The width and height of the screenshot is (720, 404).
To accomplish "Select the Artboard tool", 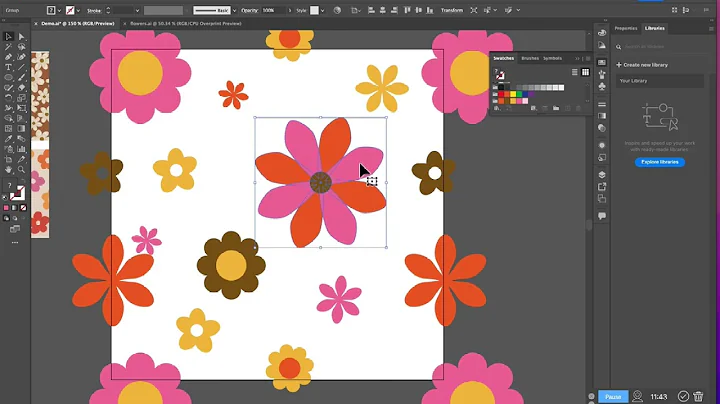I will 8,159.
